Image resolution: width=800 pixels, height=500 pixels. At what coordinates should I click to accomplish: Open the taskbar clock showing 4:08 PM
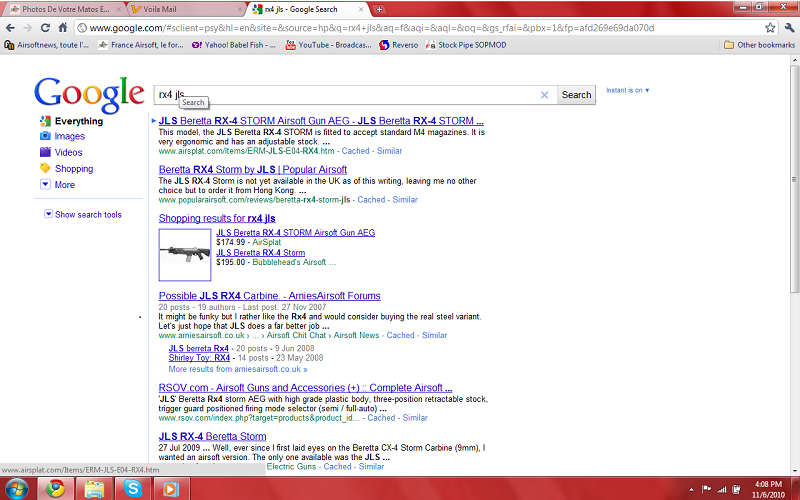[768, 489]
